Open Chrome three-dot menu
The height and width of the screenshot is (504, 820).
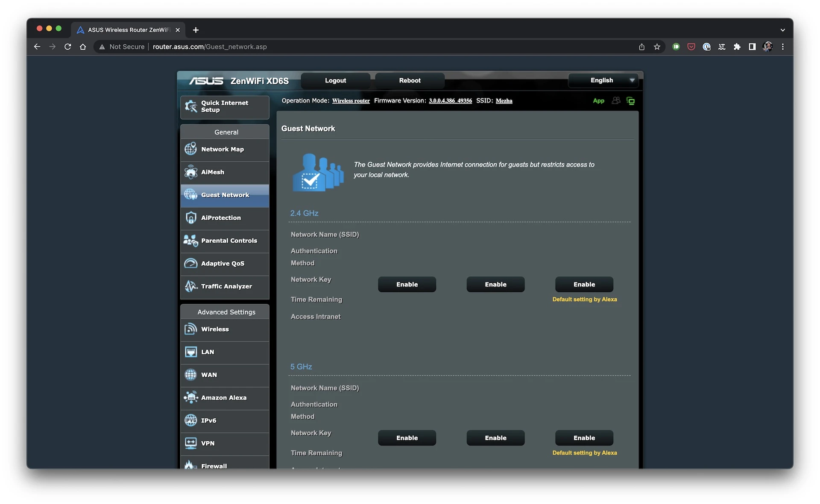pyautogui.click(x=783, y=47)
